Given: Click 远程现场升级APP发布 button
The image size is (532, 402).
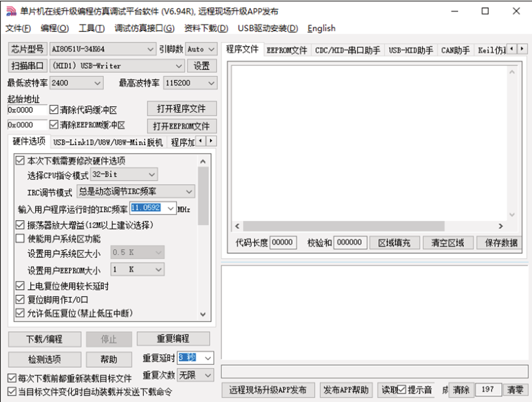Looking at the screenshot, I should click(268, 390).
